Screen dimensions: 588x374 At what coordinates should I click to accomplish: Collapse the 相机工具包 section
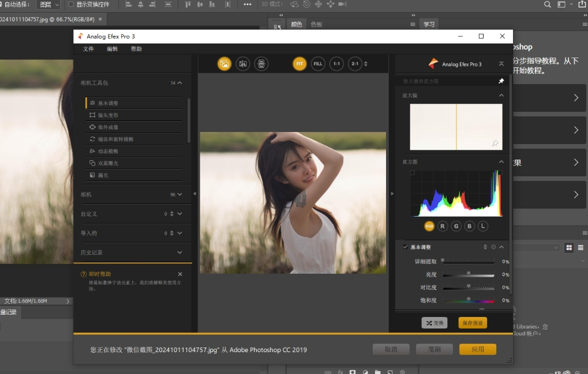pyautogui.click(x=179, y=83)
